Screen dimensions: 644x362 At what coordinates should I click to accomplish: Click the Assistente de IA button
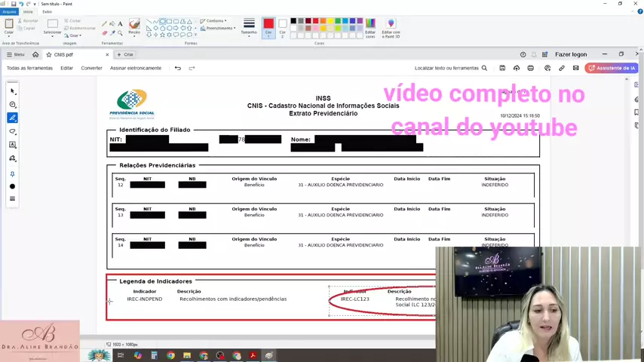(x=612, y=68)
